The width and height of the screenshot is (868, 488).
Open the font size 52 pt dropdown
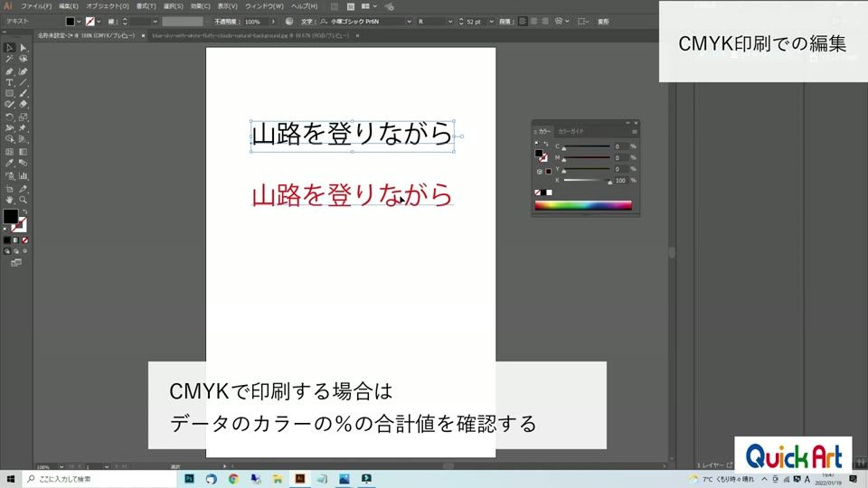pyautogui.click(x=491, y=22)
